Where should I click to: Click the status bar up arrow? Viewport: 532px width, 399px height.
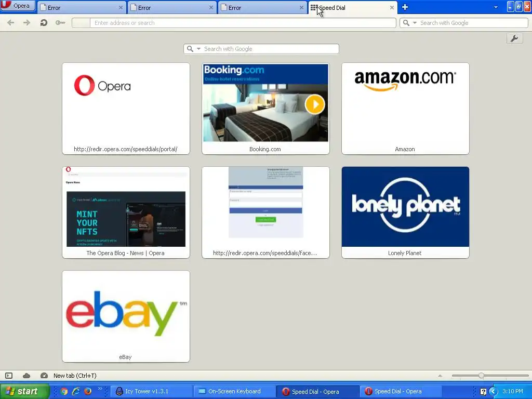tap(440, 376)
